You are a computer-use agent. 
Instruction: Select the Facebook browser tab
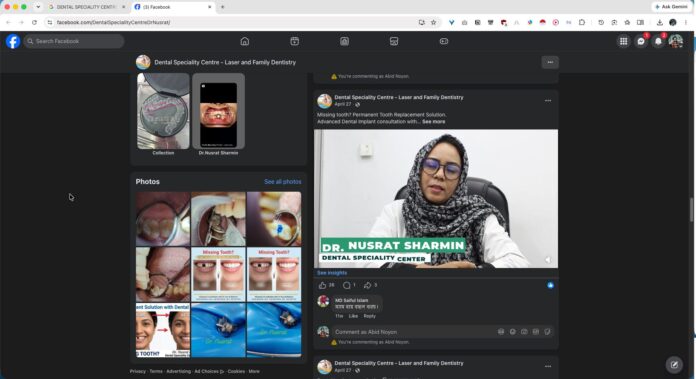pyautogui.click(x=173, y=7)
